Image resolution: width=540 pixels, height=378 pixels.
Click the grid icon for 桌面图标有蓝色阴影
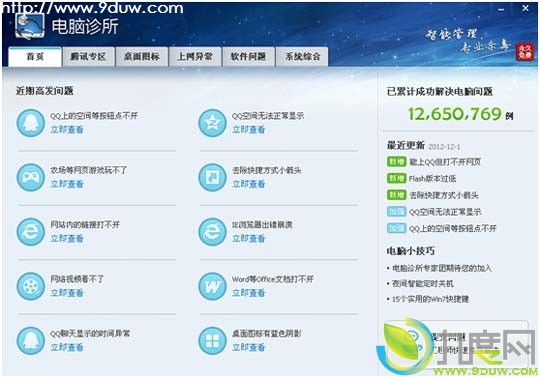(x=212, y=340)
